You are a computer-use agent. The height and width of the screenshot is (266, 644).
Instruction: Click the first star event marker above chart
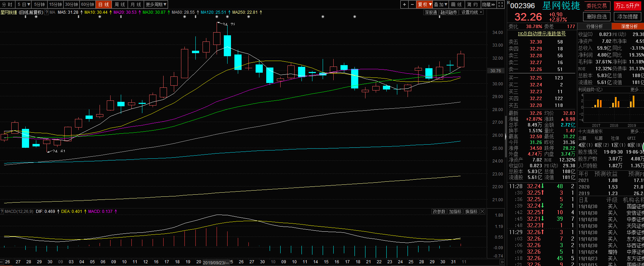[36, 17]
